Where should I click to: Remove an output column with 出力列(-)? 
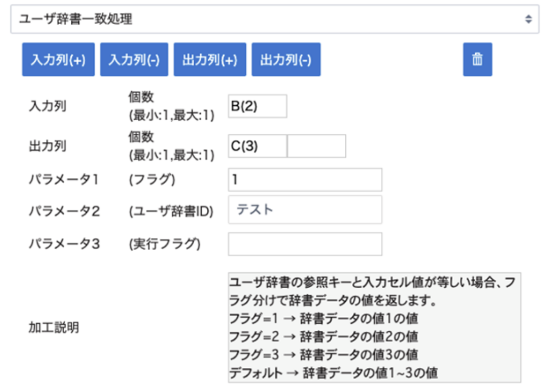286,60
